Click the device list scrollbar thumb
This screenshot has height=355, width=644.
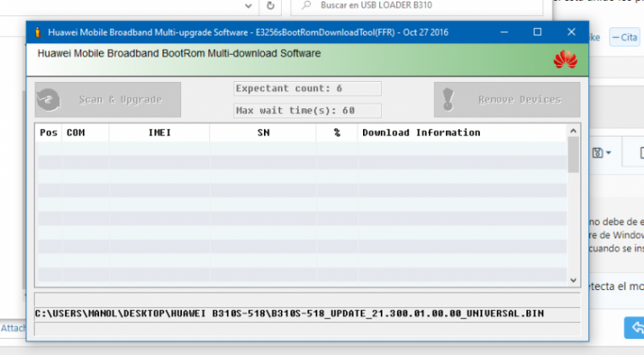574,156
